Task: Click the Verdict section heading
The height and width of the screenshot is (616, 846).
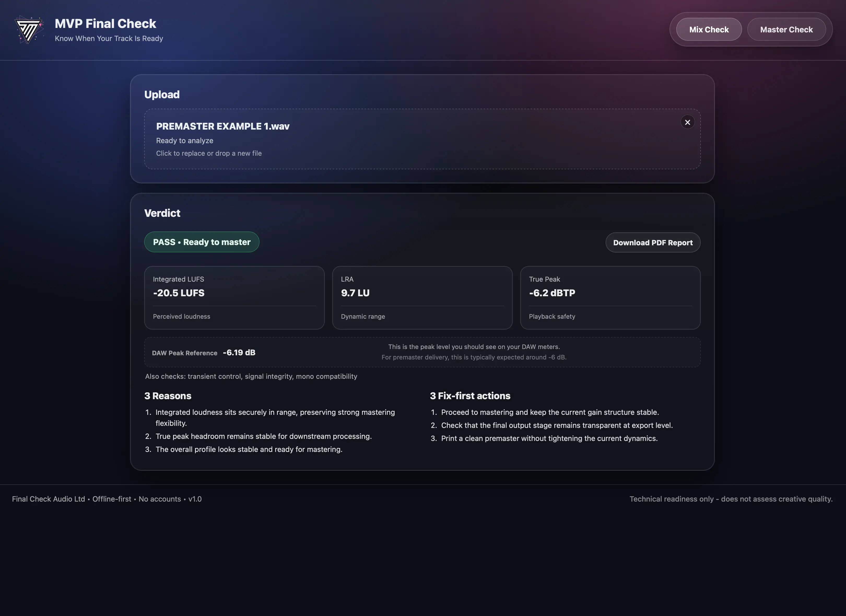Action: pos(162,213)
